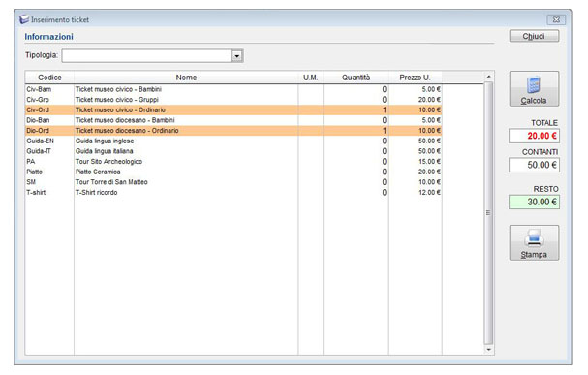Select row Ticket museo civico - Gruppi
Screen dimensions: 588x375
233,100
